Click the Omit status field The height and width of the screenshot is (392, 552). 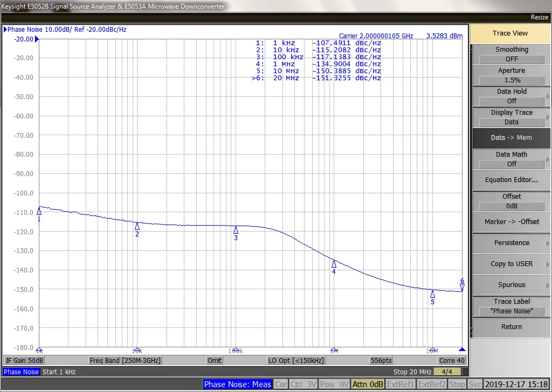point(214,360)
